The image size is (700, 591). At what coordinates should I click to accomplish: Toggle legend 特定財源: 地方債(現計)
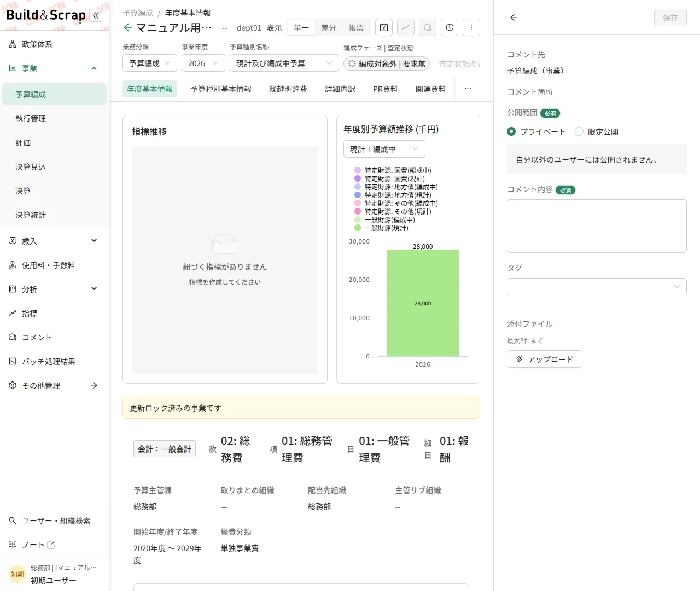393,195
